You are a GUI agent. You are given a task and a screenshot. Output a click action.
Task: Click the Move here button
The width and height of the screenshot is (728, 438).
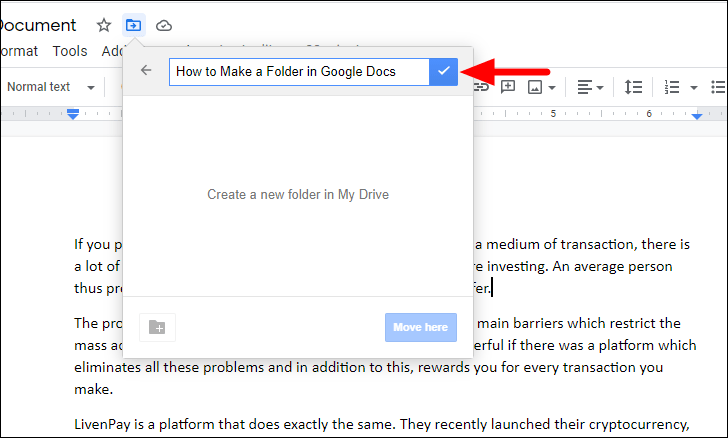point(421,327)
